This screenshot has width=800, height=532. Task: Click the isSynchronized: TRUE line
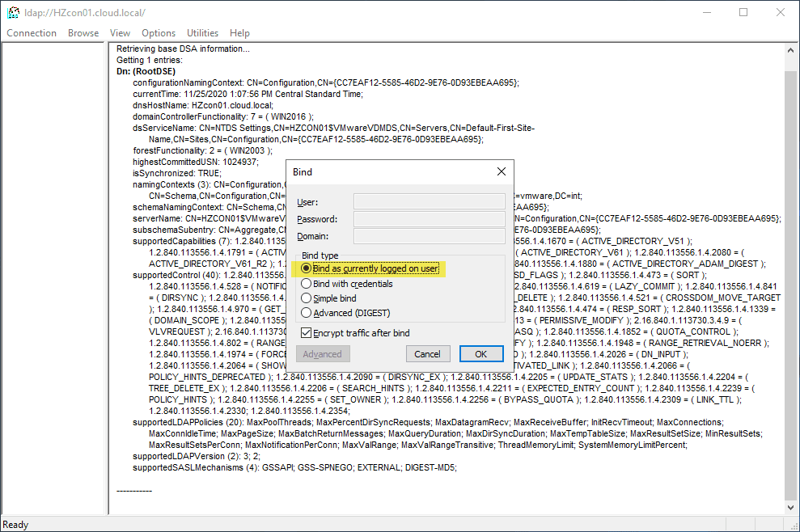pos(177,173)
